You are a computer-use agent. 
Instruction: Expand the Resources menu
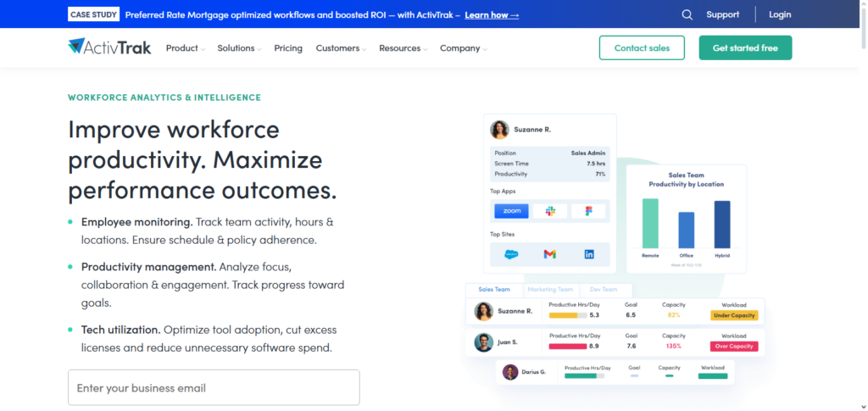[403, 48]
